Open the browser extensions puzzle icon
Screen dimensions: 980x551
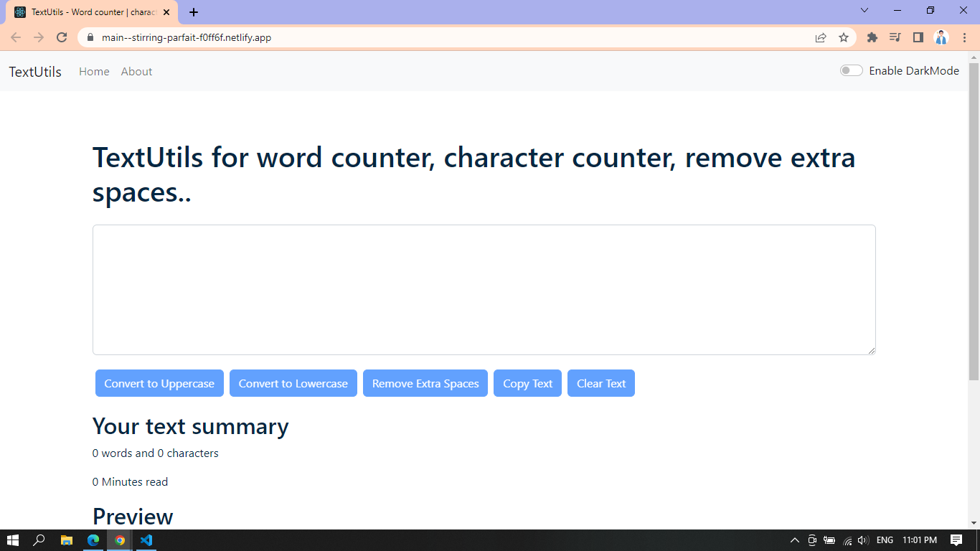coord(871,37)
